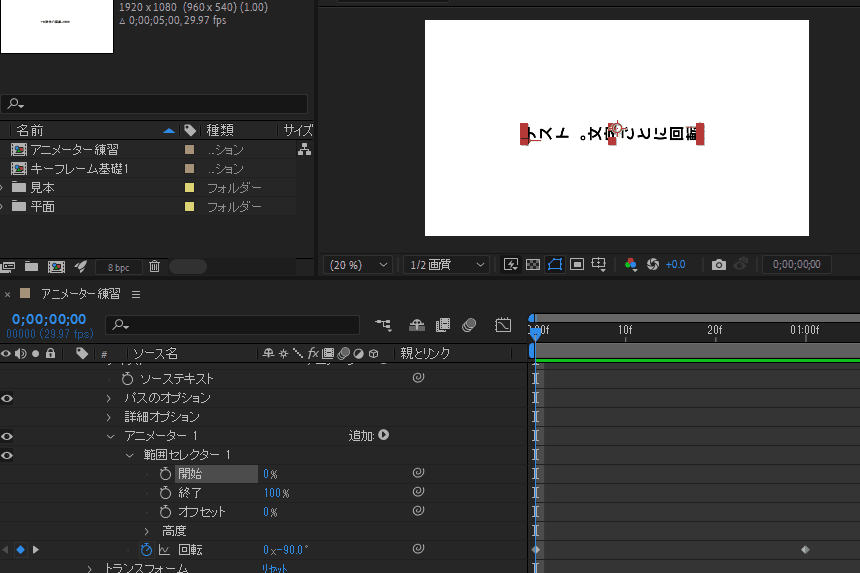Sort project by 名前 column header
Viewport: 860px width, 573px height.
(30, 130)
